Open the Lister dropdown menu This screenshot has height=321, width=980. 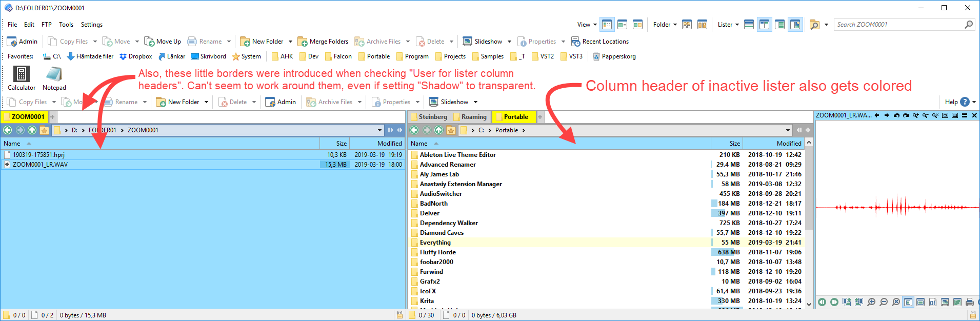728,25
